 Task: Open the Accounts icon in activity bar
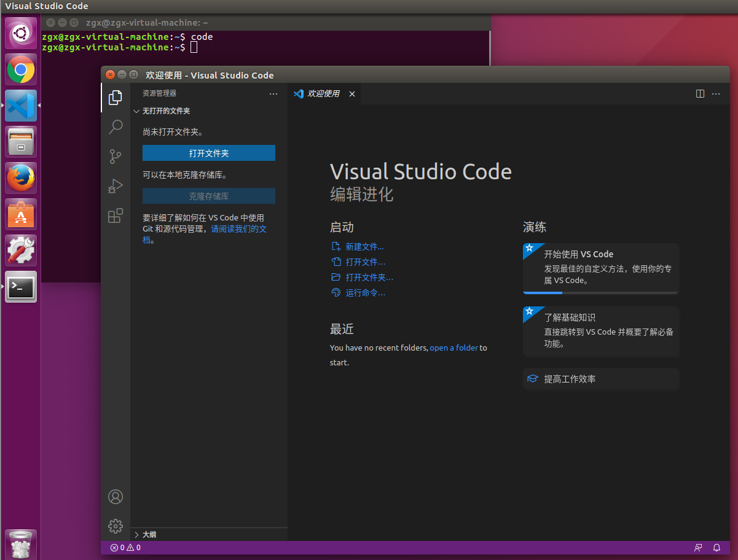[116, 497]
